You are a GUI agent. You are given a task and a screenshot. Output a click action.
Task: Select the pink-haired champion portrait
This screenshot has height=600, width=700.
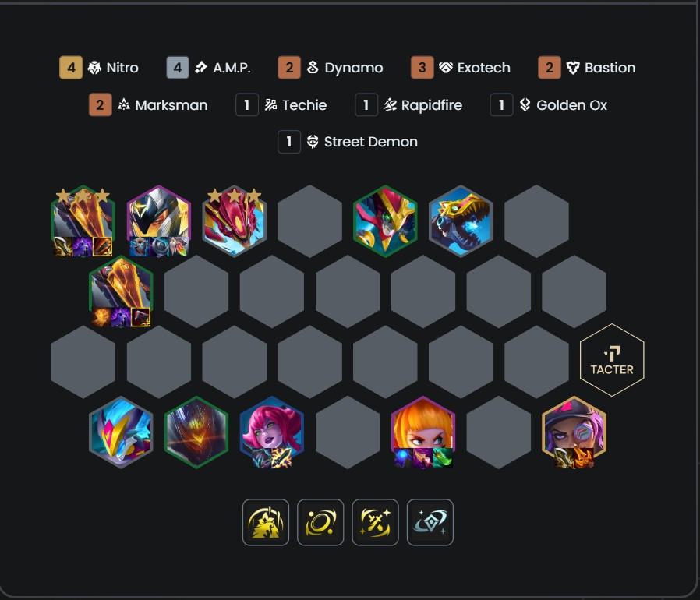point(272,432)
